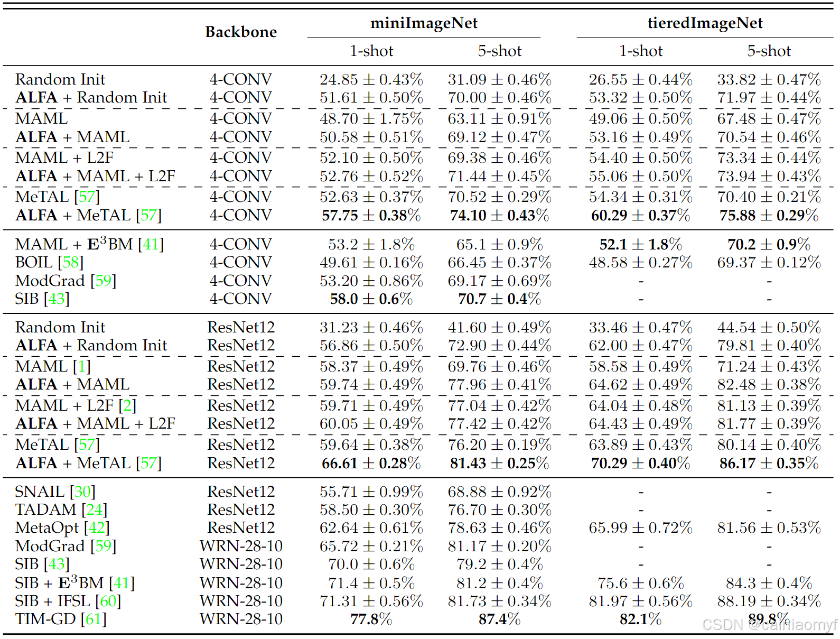The width and height of the screenshot is (840, 639).
Task: Select value 49.61 ± 0.16%
Action: click(371, 262)
